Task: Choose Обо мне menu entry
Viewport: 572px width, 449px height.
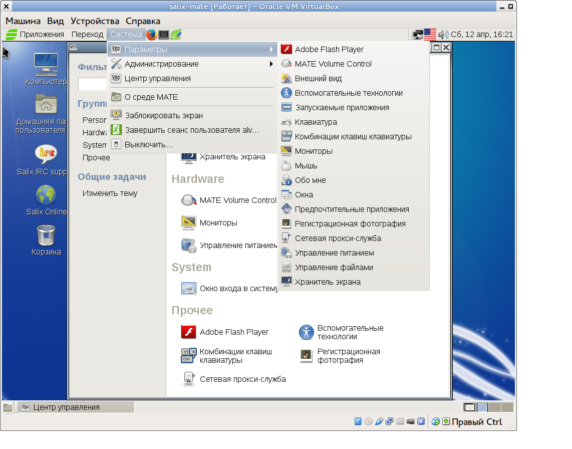Action: (354, 180)
